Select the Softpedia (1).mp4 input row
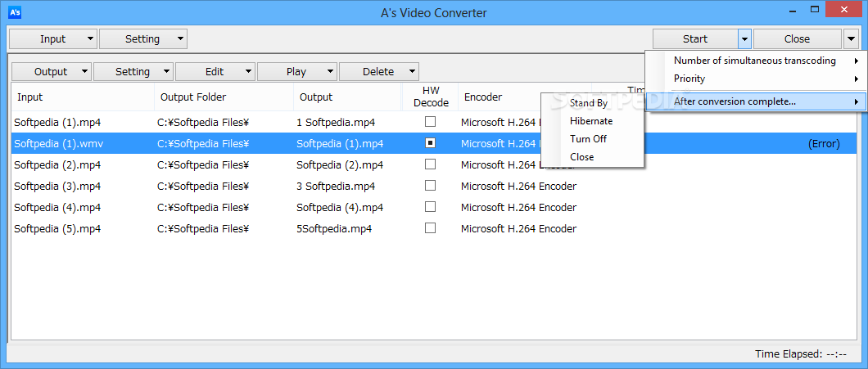The image size is (868, 369). pyautogui.click(x=57, y=122)
